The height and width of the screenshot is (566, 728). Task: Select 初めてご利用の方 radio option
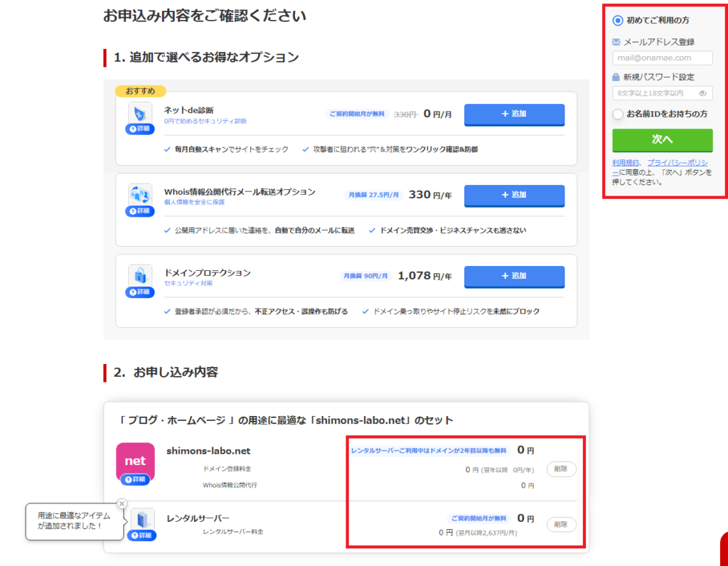point(618,20)
